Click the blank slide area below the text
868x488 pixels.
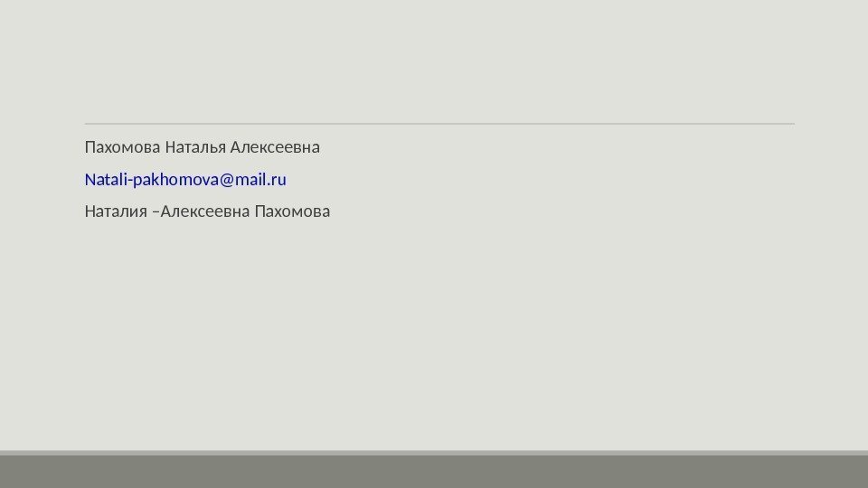pos(439,332)
